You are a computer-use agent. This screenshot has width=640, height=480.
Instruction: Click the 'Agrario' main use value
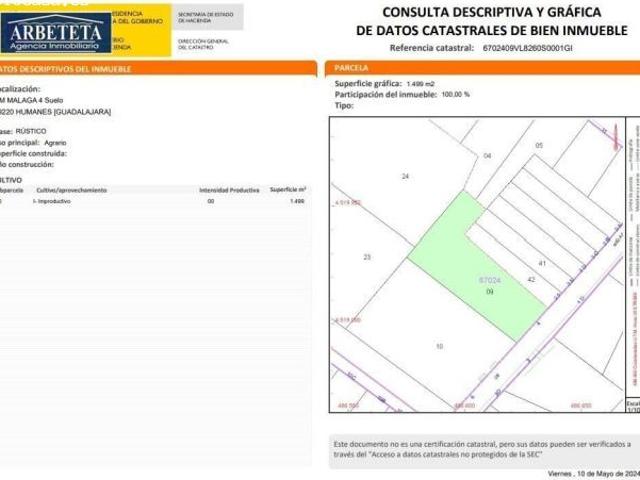point(55,143)
